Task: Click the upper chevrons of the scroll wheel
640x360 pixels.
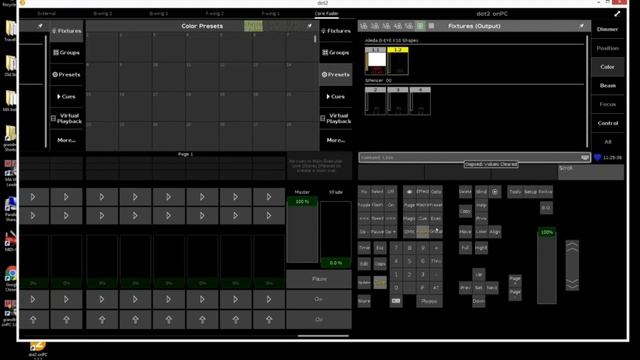Action: tap(572, 247)
